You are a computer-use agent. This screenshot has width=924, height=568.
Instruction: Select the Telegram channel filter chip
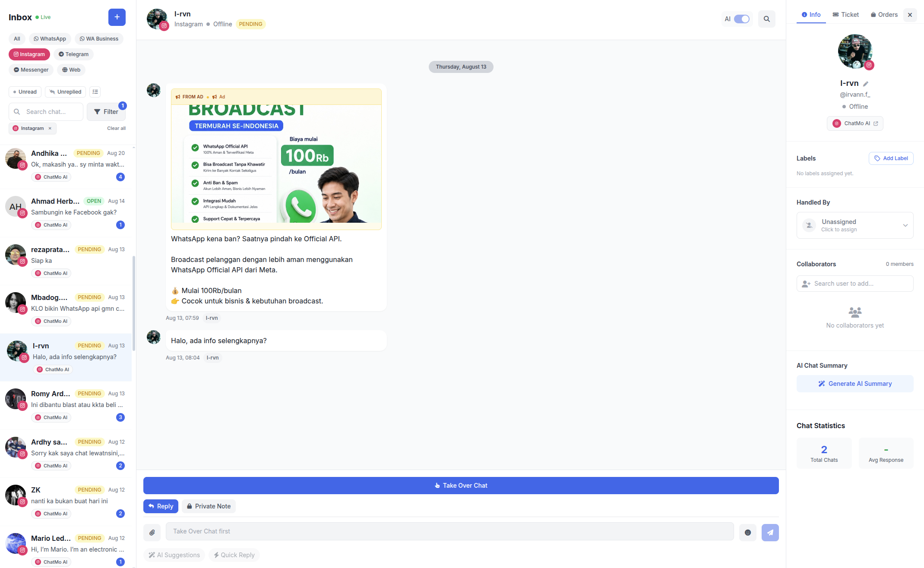click(x=73, y=54)
